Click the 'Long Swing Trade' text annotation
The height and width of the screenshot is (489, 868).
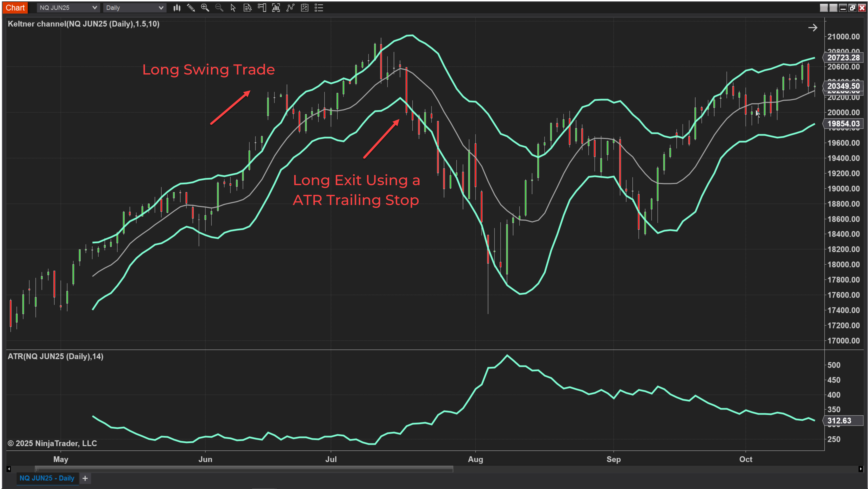pos(209,70)
